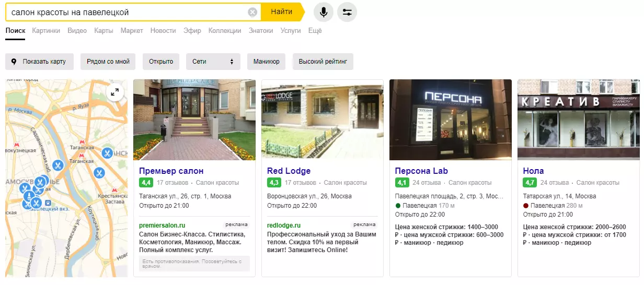Image resolution: width=644 pixels, height=285 pixels.
Task: Click inside the search query field
Action: click(128, 12)
